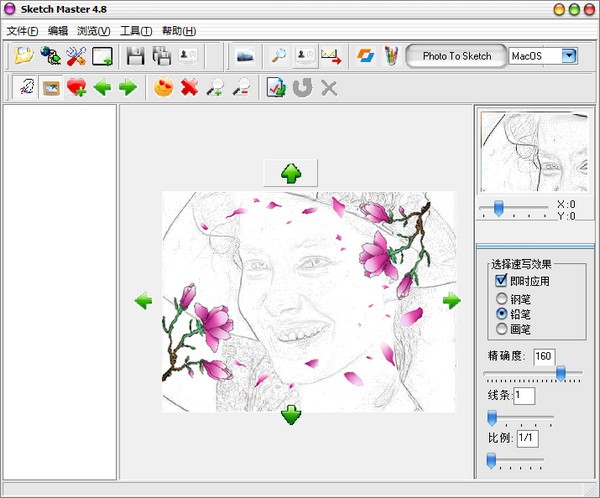Click the magnifier preview icon in the top toolbar
The image size is (600, 498).
[x=278, y=56]
